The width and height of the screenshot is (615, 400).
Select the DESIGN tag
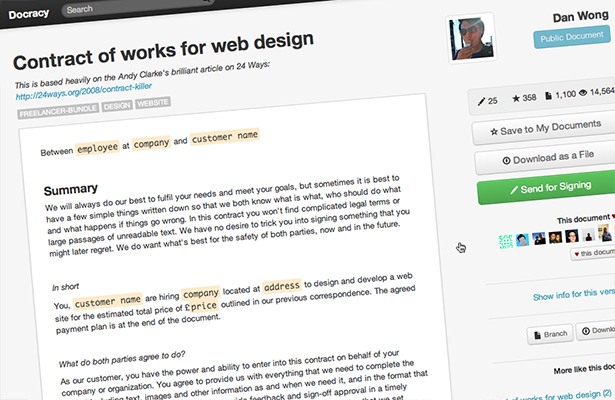[117, 106]
